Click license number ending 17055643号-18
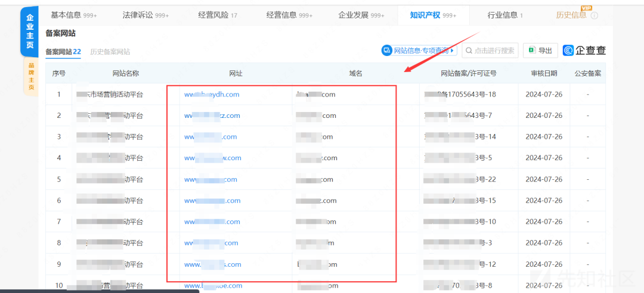This screenshot has width=644, height=293. (460, 94)
